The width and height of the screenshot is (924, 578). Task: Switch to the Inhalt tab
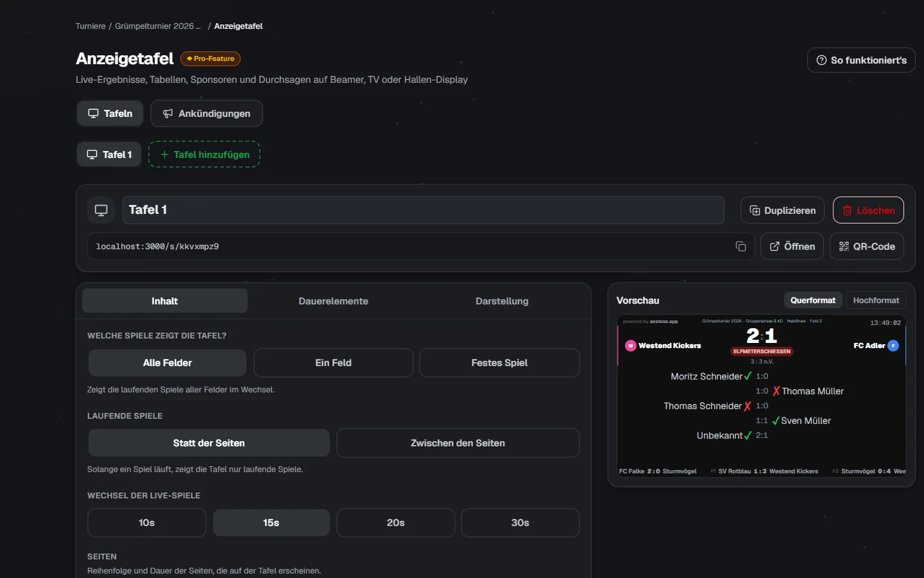coord(165,301)
